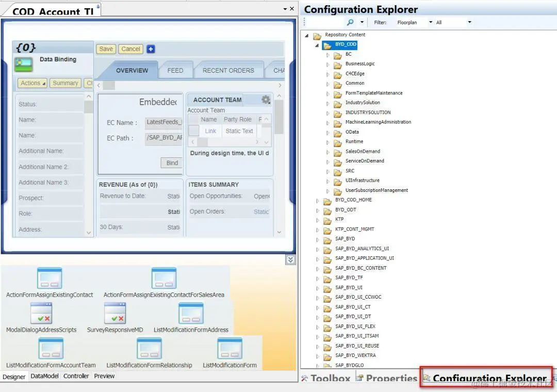Open the ActionFormAssignExistingContactForSalesArea icon
The height and width of the screenshot is (392, 557).
pos(164,279)
